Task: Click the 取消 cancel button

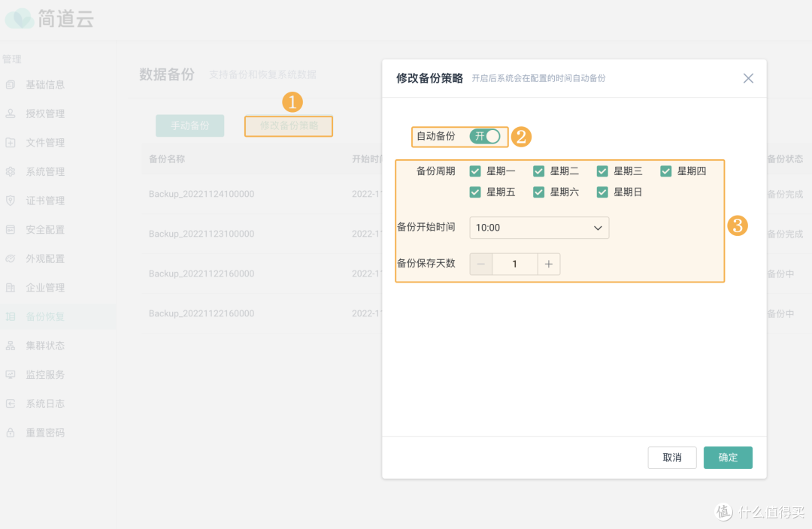Action: tap(671, 457)
